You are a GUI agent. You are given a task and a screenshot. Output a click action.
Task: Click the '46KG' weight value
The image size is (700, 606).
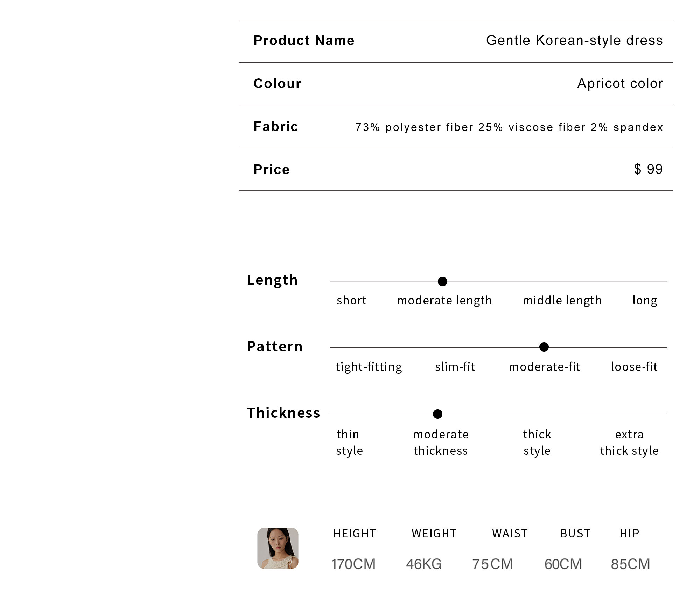424,564
